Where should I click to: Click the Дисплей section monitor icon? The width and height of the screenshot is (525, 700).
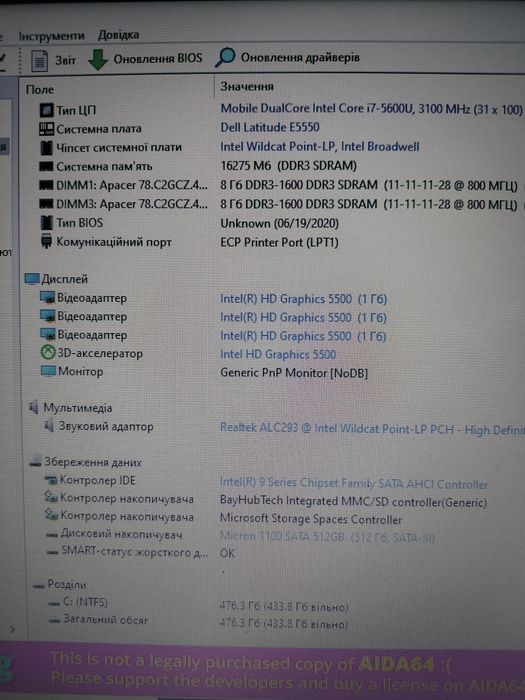click(32, 279)
